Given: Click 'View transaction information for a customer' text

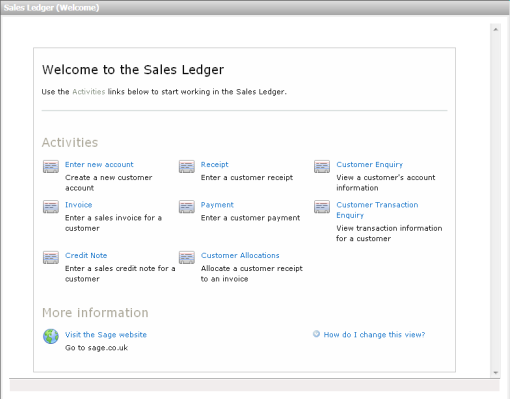Looking at the screenshot, I should [x=389, y=233].
